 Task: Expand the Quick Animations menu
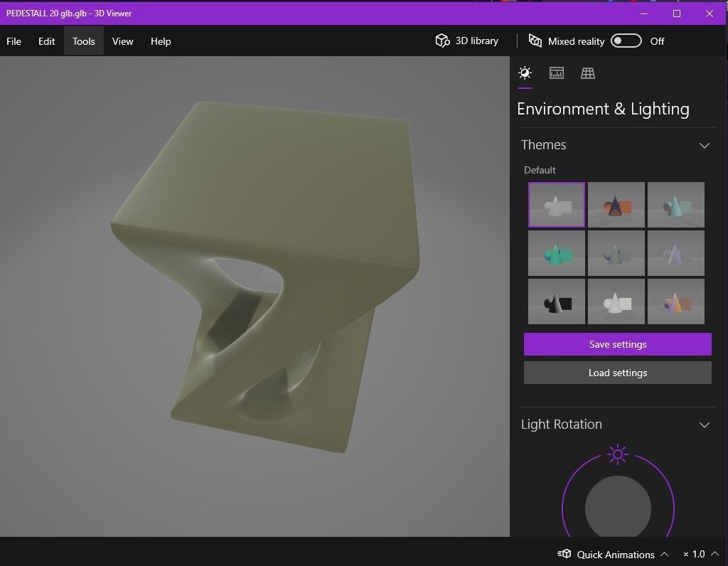613,555
